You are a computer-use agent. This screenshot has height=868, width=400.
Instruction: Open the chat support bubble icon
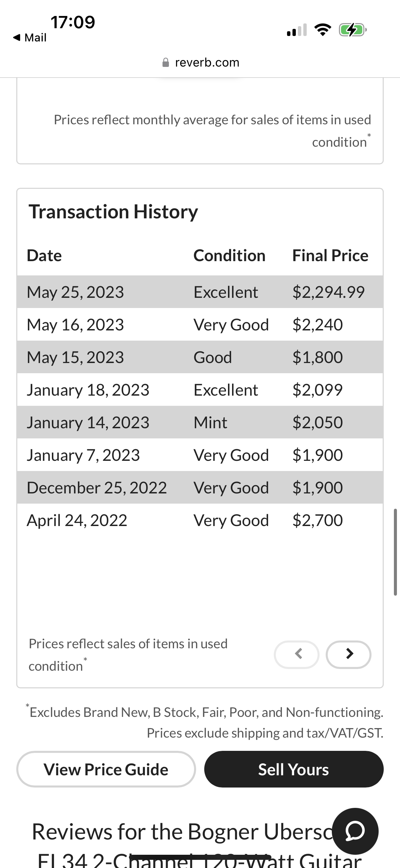(x=355, y=831)
